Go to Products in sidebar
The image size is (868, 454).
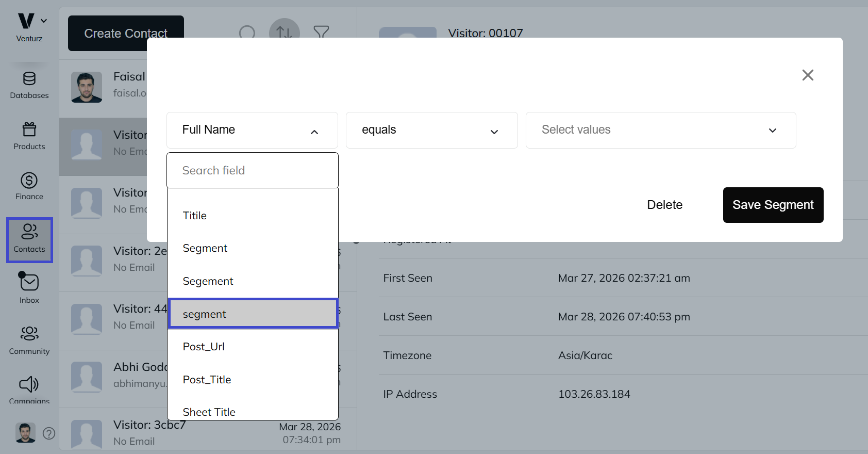point(29,136)
